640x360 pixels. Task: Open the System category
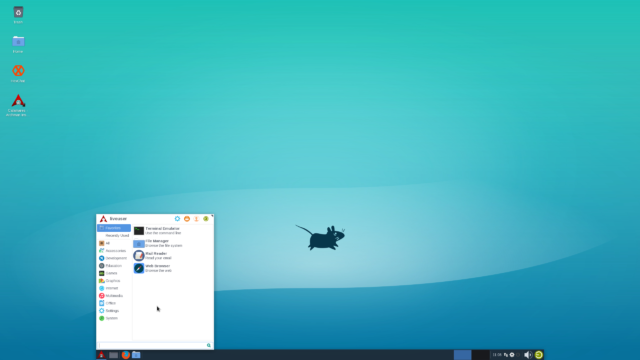(114, 318)
